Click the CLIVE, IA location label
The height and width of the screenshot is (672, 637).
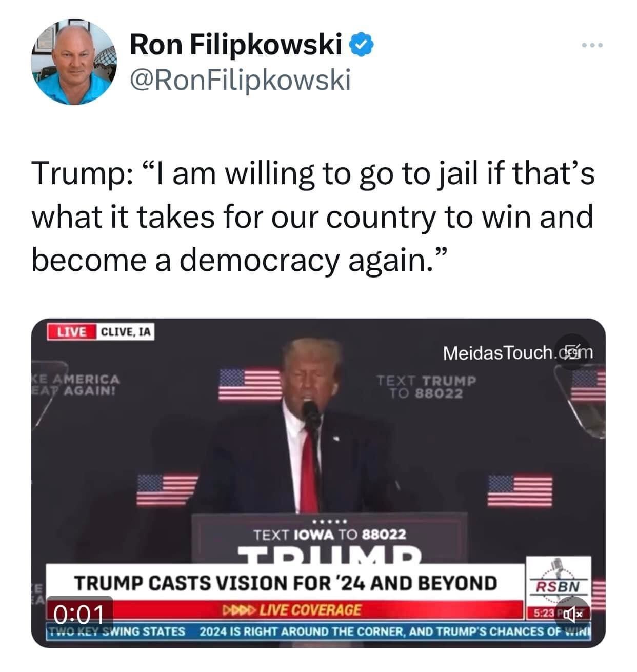pyautogui.click(x=126, y=332)
